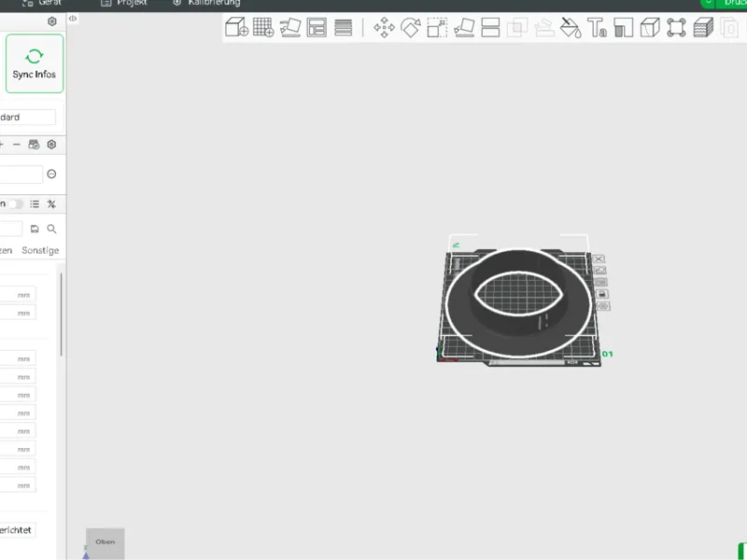Collapse the sidebar with the arrow handle

pos(73,19)
